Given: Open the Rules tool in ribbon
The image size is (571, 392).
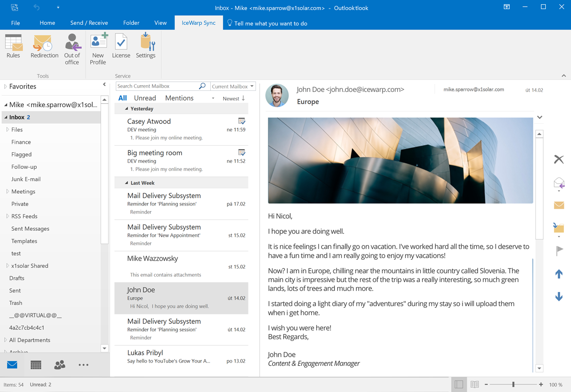Looking at the screenshot, I should click(13, 47).
